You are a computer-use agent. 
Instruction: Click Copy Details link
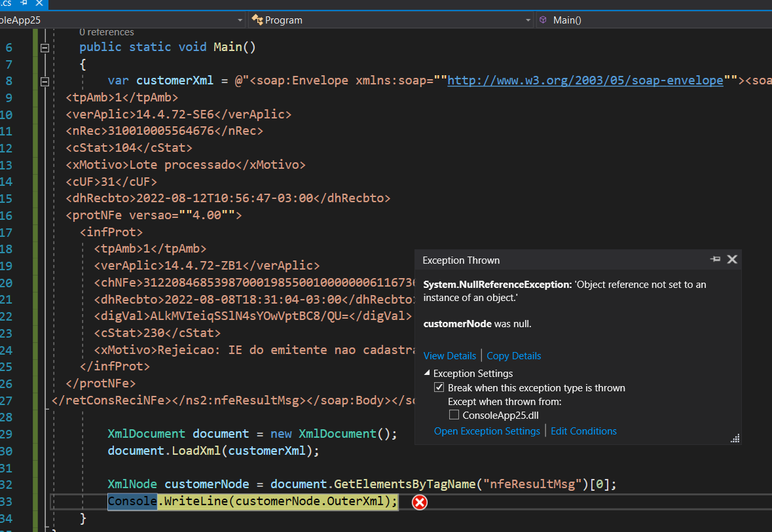click(x=513, y=356)
